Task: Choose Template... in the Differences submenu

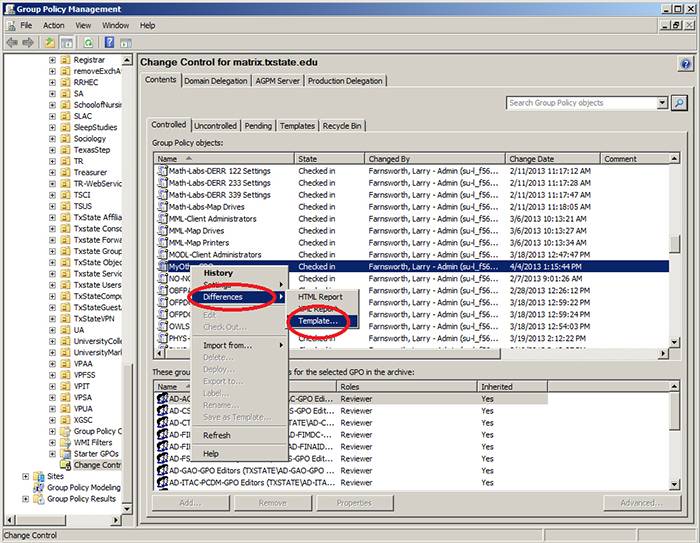Action: tap(322, 321)
